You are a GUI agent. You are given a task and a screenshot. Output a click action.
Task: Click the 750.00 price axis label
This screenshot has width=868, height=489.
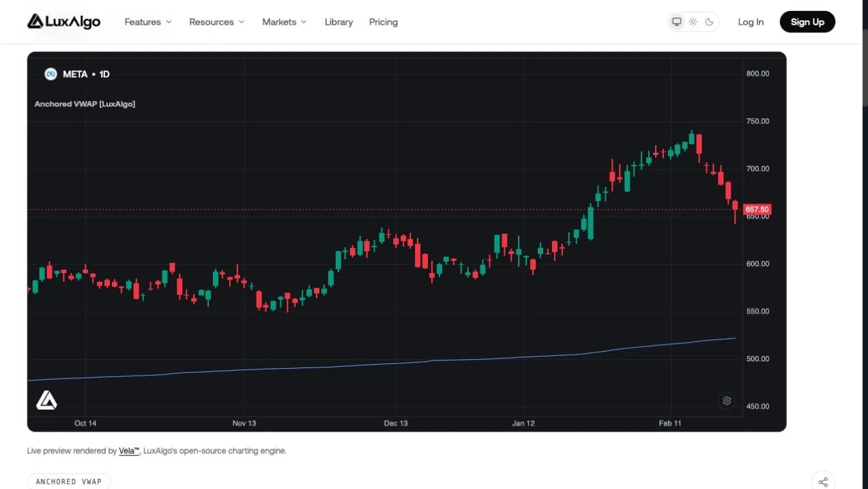[x=757, y=121]
